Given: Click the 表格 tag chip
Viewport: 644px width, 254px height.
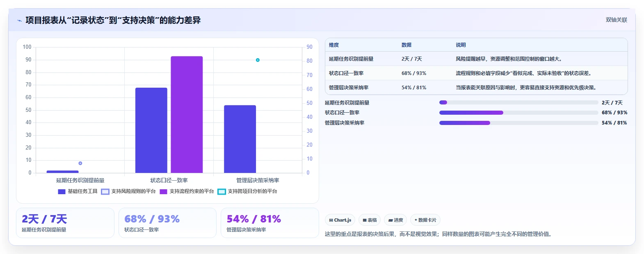Looking at the screenshot, I should (370, 220).
